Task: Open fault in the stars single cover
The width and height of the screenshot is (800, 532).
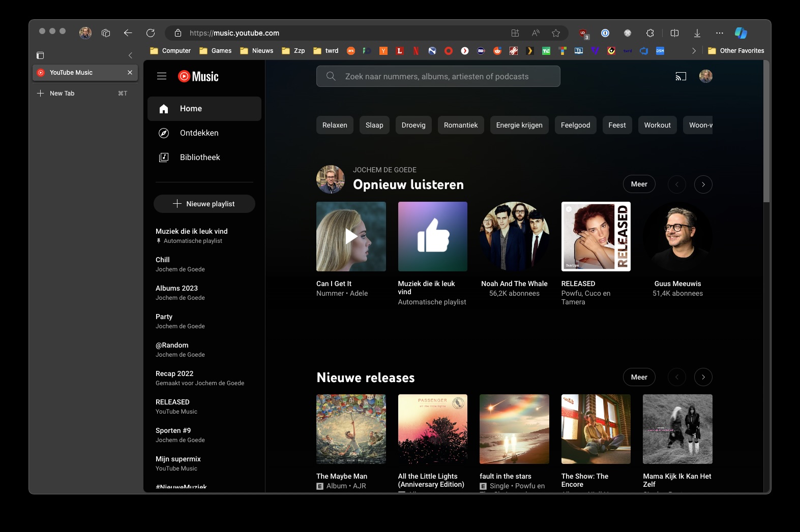Action: (515, 429)
